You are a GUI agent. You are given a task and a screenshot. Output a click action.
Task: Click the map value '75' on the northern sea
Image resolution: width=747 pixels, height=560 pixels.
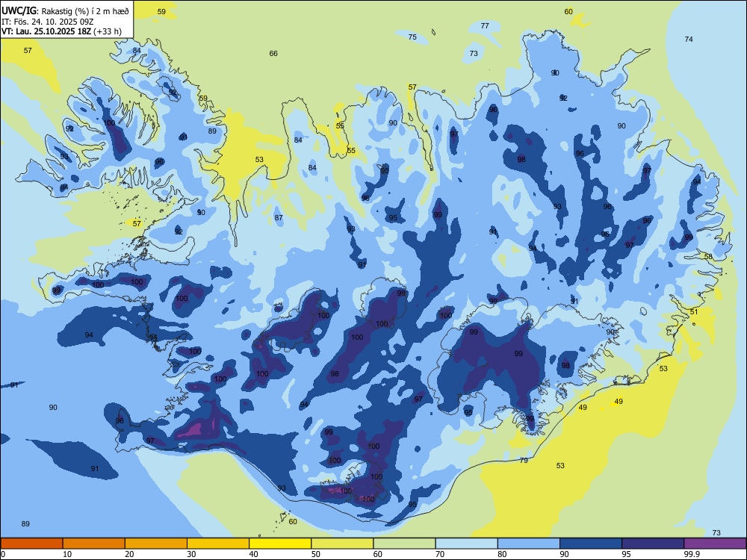[x=412, y=37]
